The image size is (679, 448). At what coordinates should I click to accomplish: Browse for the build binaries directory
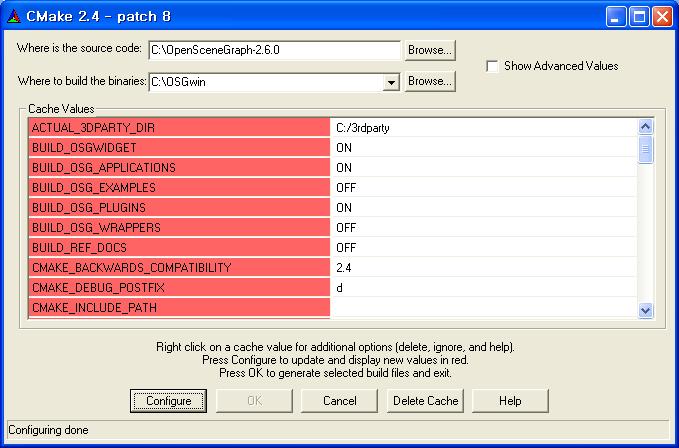coord(430,81)
